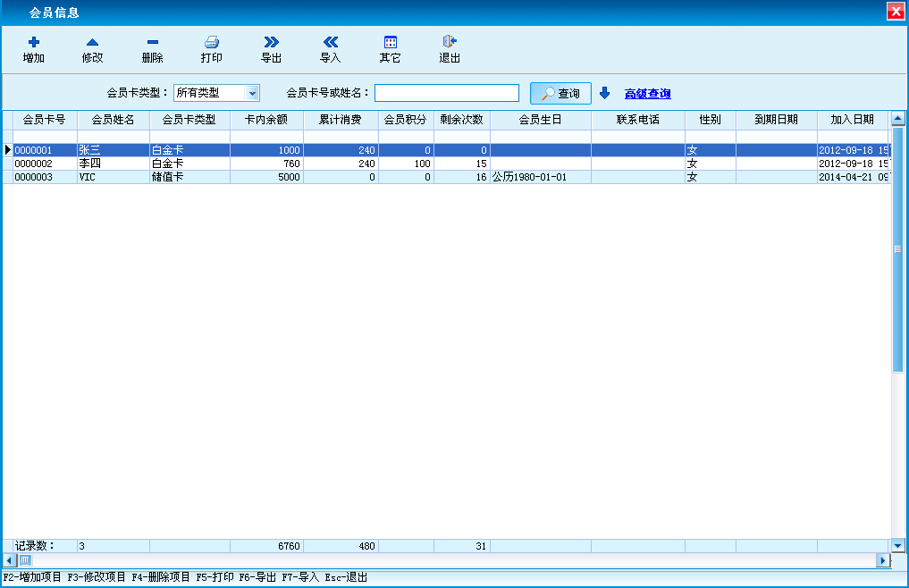Click the 会员姓名 column header
The height and width of the screenshot is (588, 909).
coord(114,120)
